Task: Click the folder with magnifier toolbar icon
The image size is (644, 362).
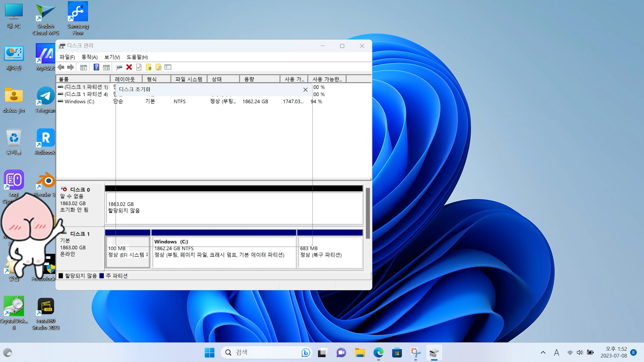Action: pos(158,67)
